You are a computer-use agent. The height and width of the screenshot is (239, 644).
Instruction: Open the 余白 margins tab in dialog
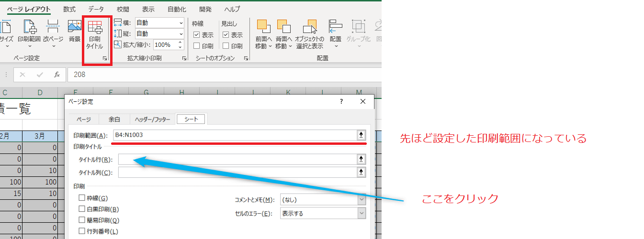click(x=114, y=119)
